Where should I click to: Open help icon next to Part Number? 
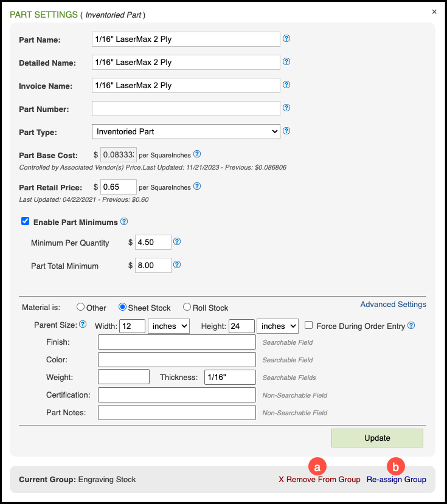pyautogui.click(x=286, y=108)
